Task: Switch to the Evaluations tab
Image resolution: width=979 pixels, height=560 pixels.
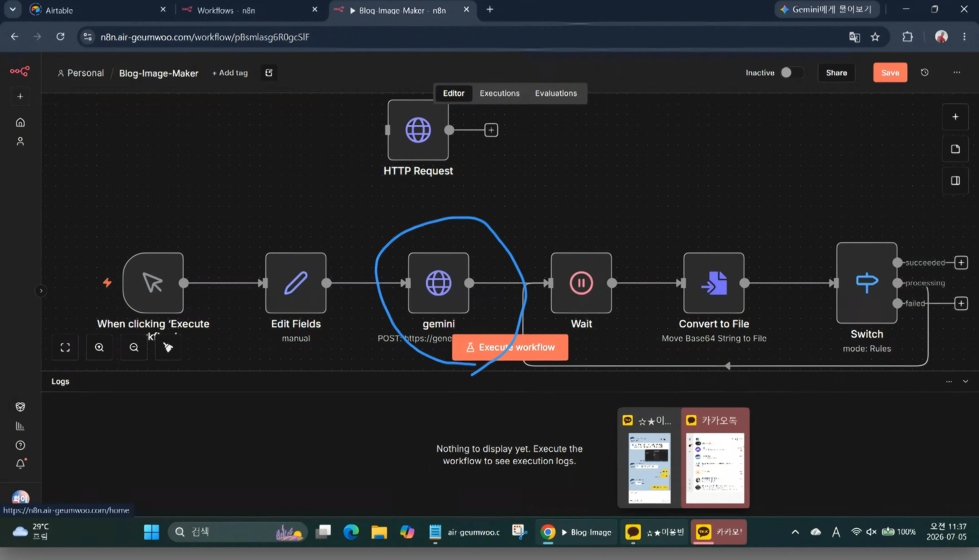Action: 556,93
